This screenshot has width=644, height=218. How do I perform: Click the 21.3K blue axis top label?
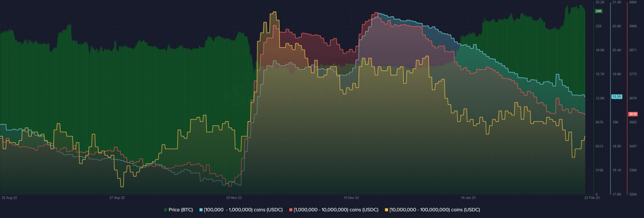coord(617,3)
